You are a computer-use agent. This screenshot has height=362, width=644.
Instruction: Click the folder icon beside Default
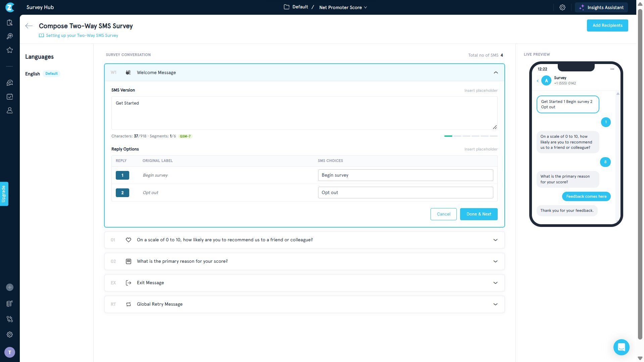[x=287, y=7]
